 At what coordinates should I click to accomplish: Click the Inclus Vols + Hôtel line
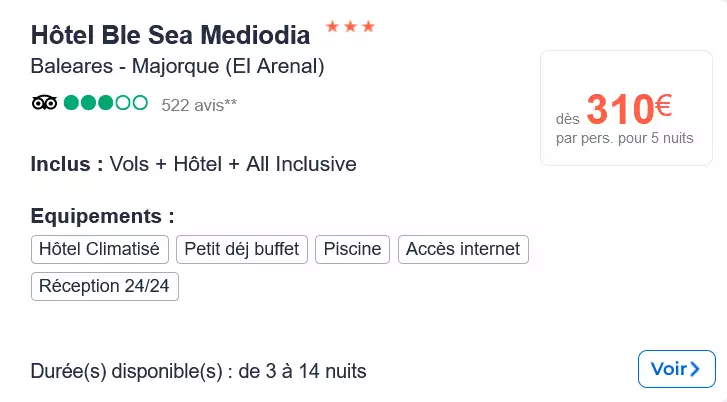click(193, 164)
